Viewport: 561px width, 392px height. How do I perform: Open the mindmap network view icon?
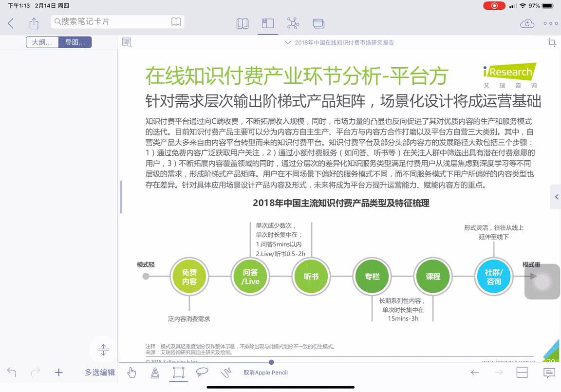pyautogui.click(x=293, y=23)
